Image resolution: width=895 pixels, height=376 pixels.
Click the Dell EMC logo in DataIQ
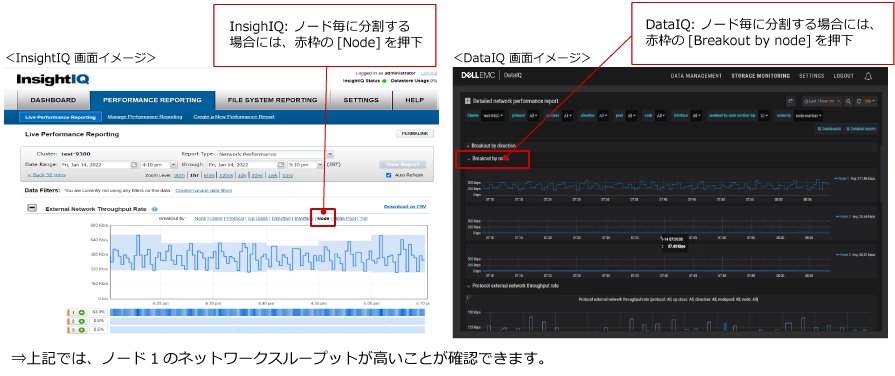479,75
